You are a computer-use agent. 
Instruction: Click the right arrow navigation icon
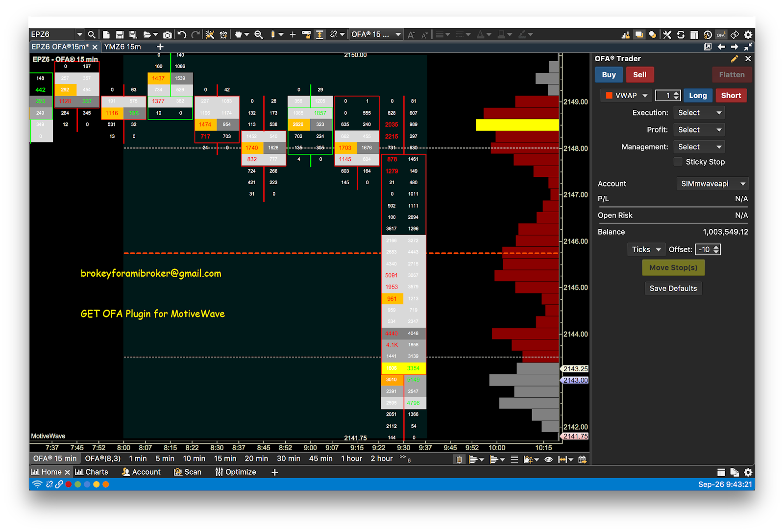pos(735,47)
